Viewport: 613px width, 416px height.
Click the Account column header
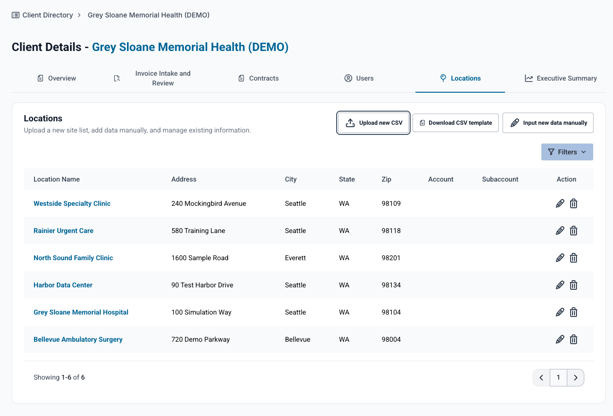[x=441, y=179]
